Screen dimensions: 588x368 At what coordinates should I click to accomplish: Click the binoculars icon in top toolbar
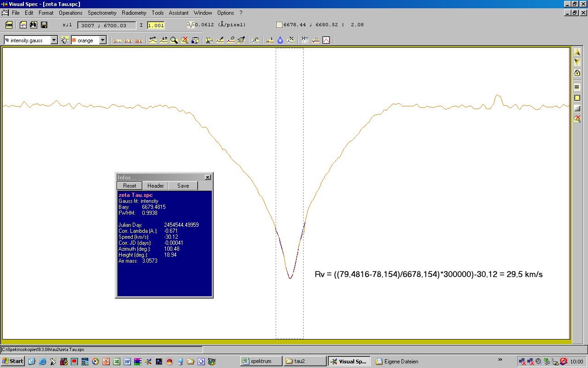coord(34,25)
